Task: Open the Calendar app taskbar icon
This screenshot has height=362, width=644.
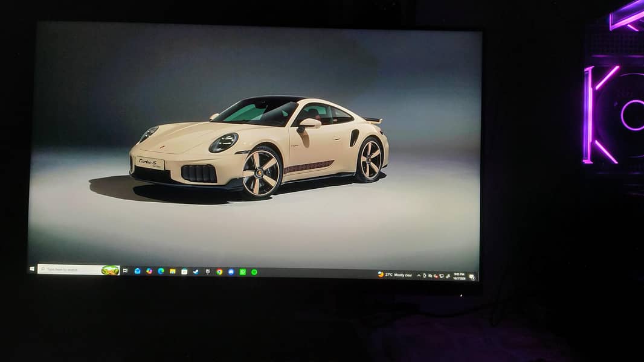Action: (x=184, y=271)
